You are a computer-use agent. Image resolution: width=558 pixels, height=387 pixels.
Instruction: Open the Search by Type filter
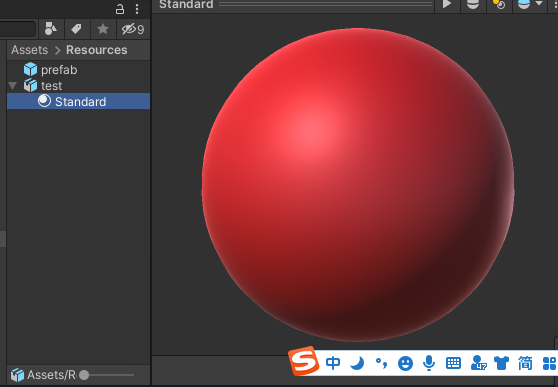coord(51,29)
